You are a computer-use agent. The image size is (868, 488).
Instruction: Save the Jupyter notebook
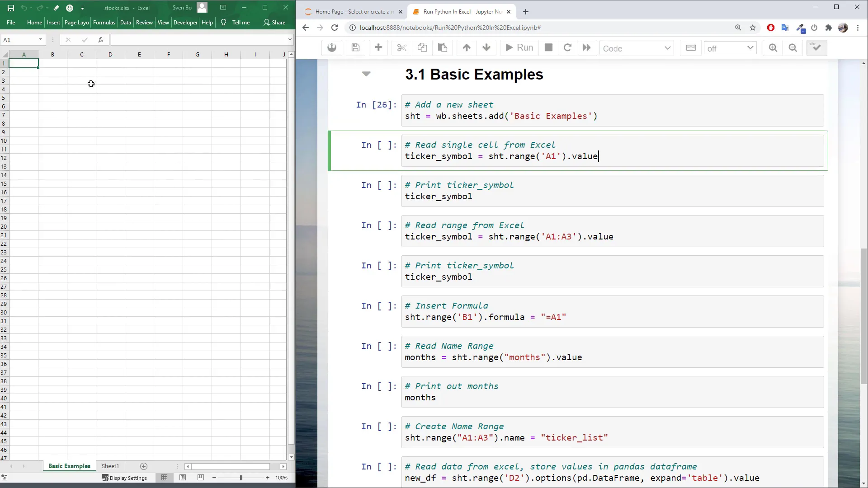[x=355, y=48]
